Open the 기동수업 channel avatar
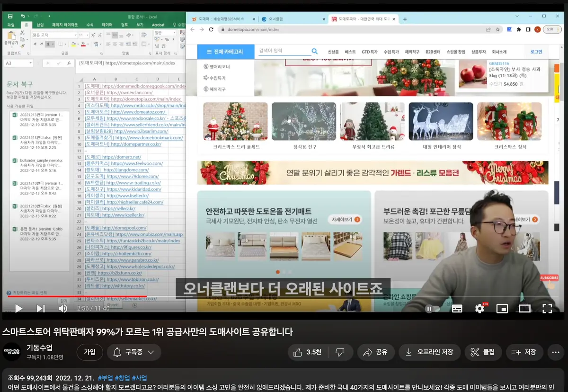Image resolution: width=568 pixels, height=392 pixels. 12,352
